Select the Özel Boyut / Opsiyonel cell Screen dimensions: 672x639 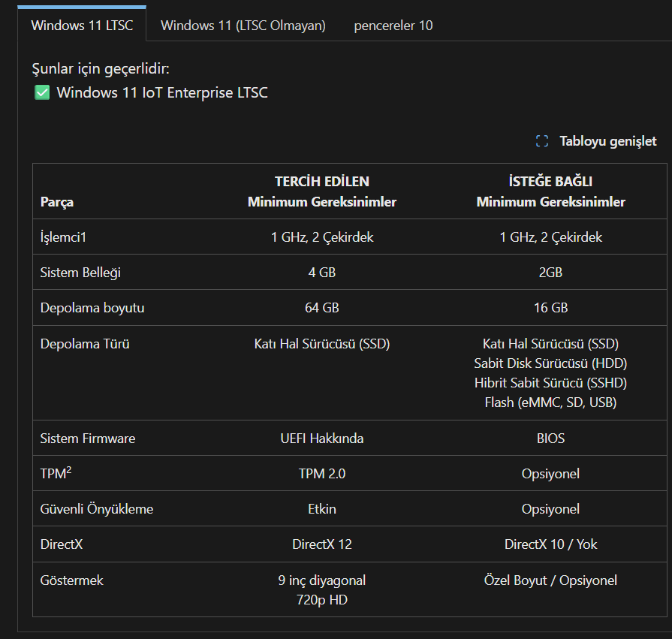click(550, 580)
